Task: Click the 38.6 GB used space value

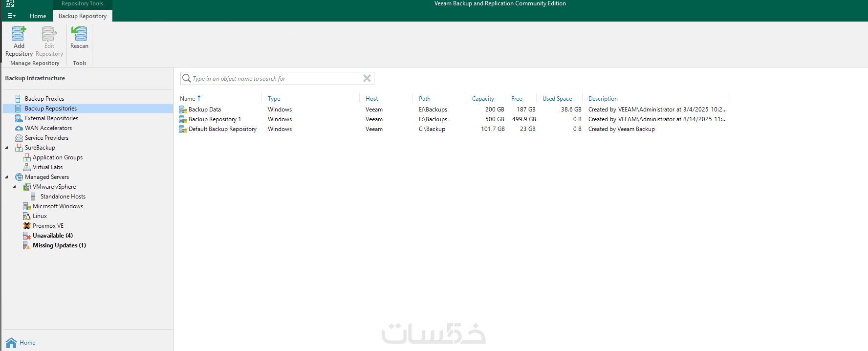Action: point(571,110)
